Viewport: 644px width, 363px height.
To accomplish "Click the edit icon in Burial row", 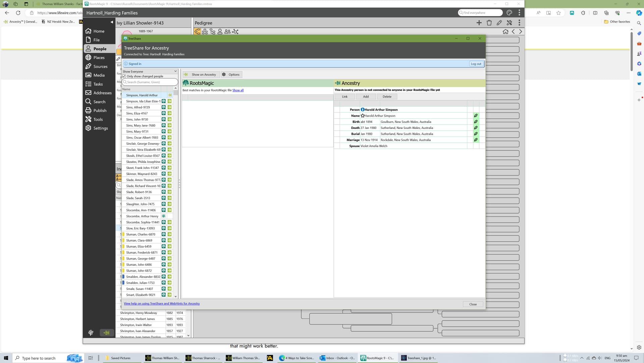I will point(476,134).
